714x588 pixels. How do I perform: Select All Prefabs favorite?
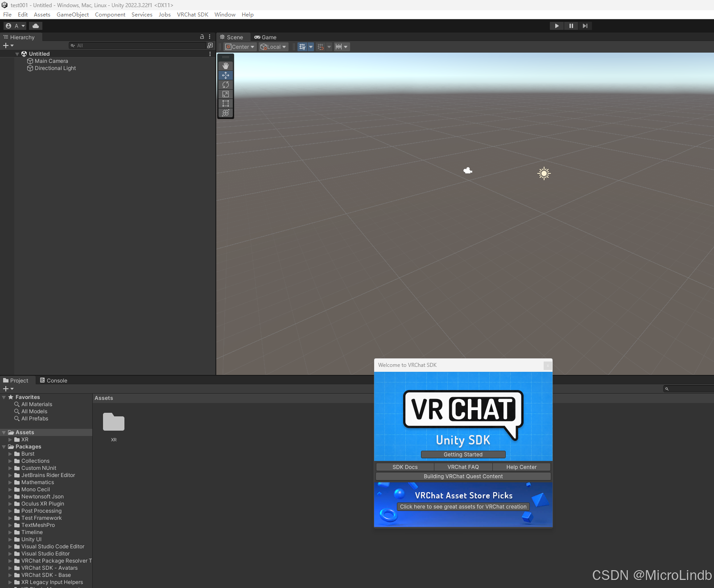coord(35,419)
